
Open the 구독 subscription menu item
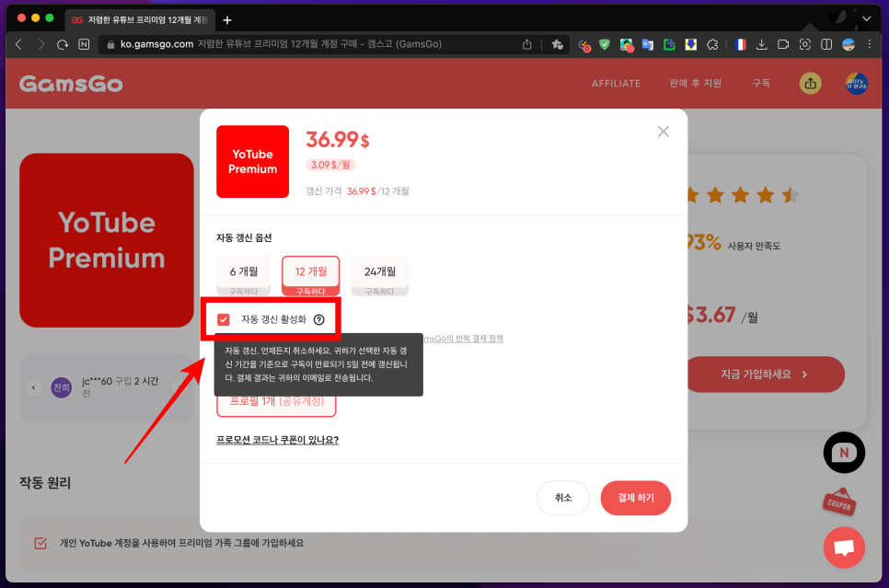(x=761, y=84)
